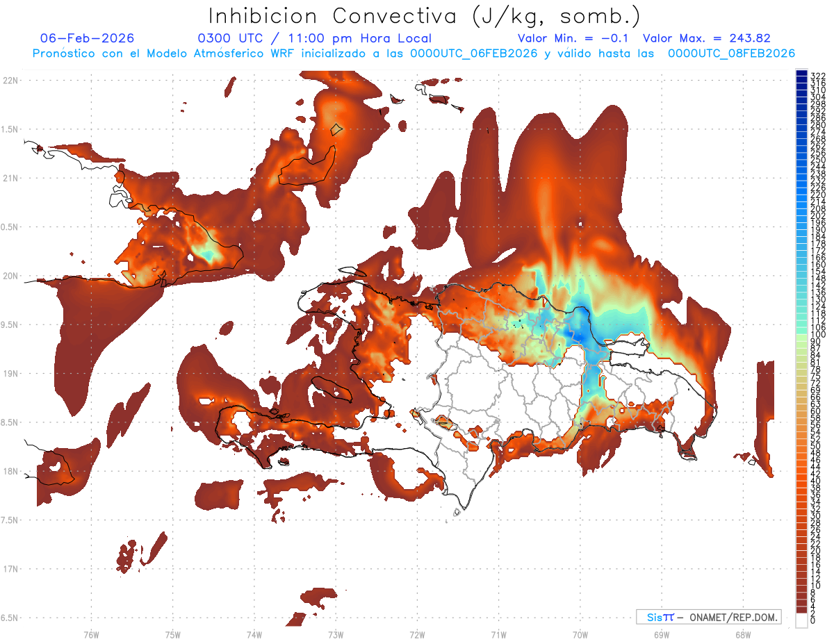Click the longitude label '73W'

(336, 634)
